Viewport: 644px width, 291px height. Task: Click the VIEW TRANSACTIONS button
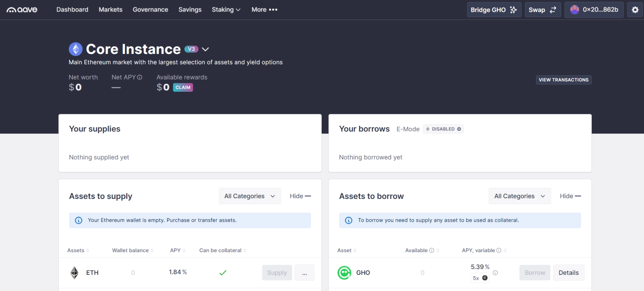click(563, 80)
